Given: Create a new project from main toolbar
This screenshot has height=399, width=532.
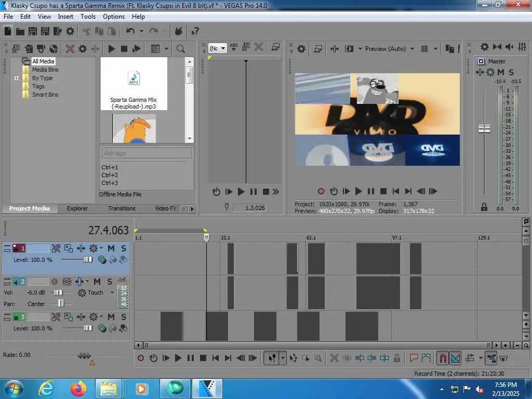Looking at the screenshot, I should point(8,31).
